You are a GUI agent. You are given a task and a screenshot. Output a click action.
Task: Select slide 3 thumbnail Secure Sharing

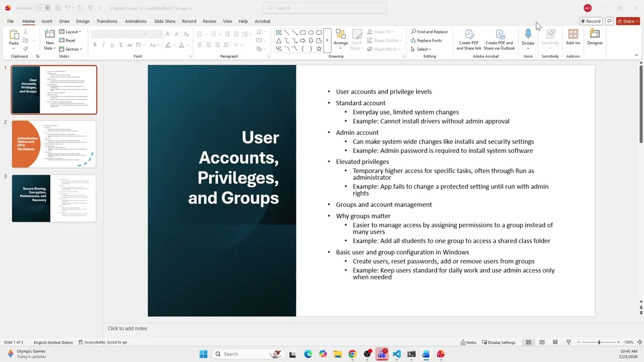[54, 198]
